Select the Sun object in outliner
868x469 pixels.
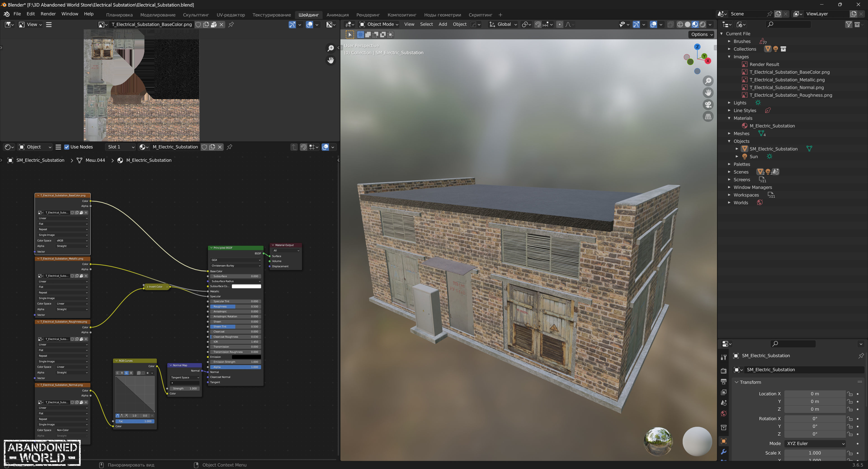[753, 156]
